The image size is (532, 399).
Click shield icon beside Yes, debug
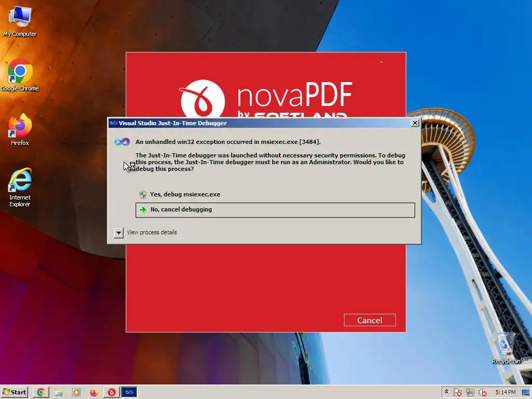coord(143,195)
